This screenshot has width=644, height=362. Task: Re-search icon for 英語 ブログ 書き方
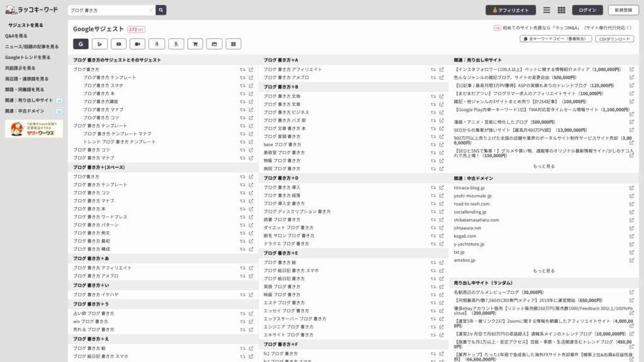(x=433, y=287)
